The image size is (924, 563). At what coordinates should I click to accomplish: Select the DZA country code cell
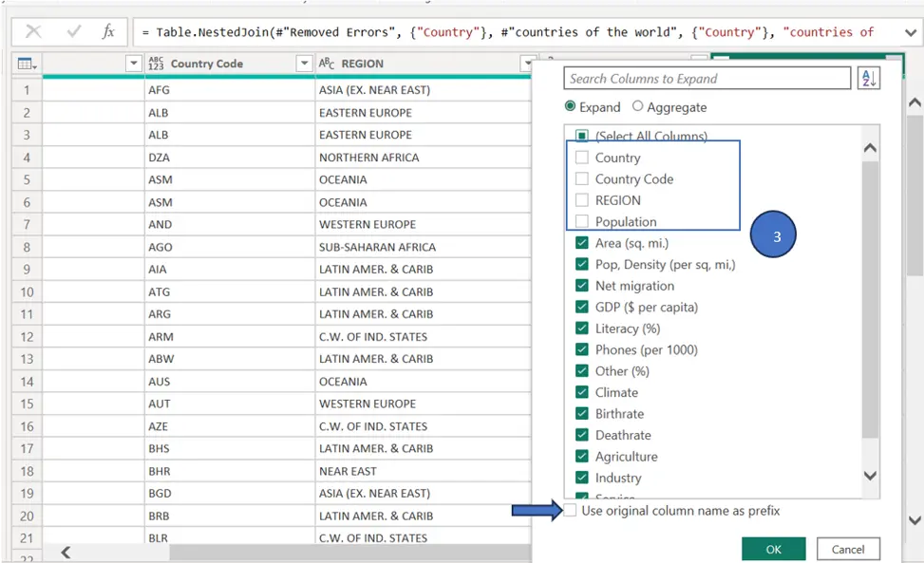tap(230, 158)
